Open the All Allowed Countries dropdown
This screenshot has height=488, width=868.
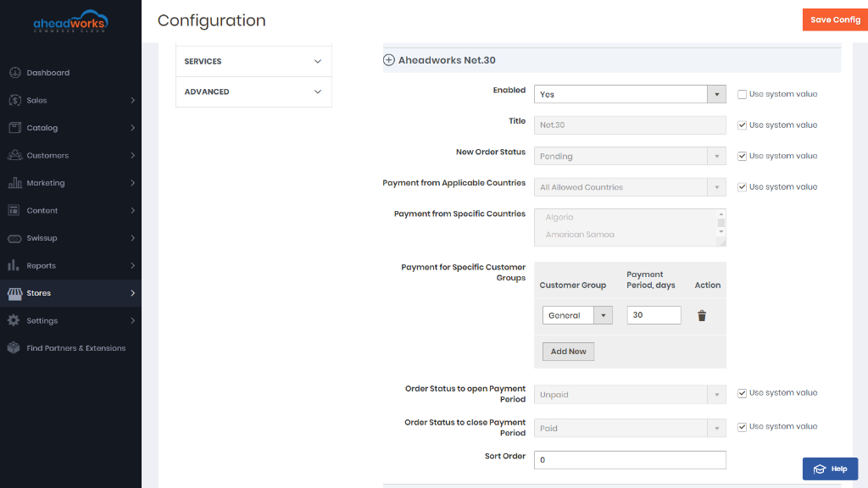tap(630, 187)
